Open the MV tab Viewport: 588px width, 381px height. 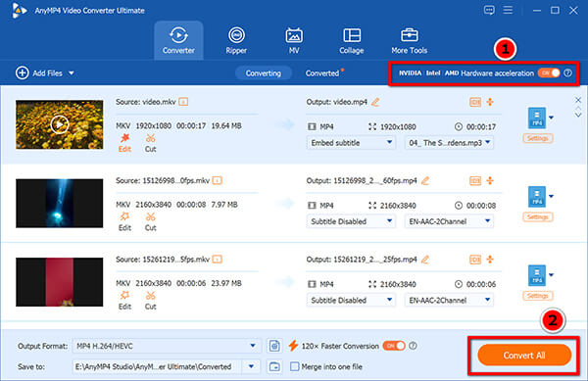coord(294,40)
